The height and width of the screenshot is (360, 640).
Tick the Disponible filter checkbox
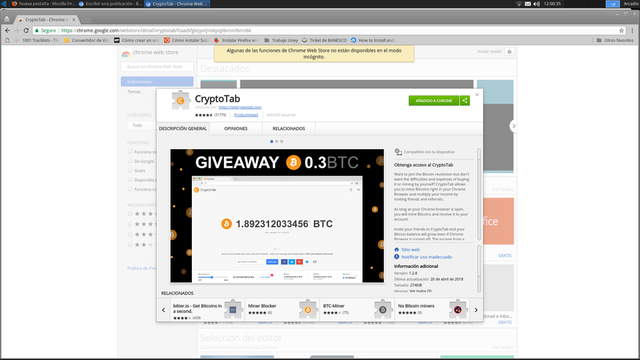pyautogui.click(x=130, y=180)
